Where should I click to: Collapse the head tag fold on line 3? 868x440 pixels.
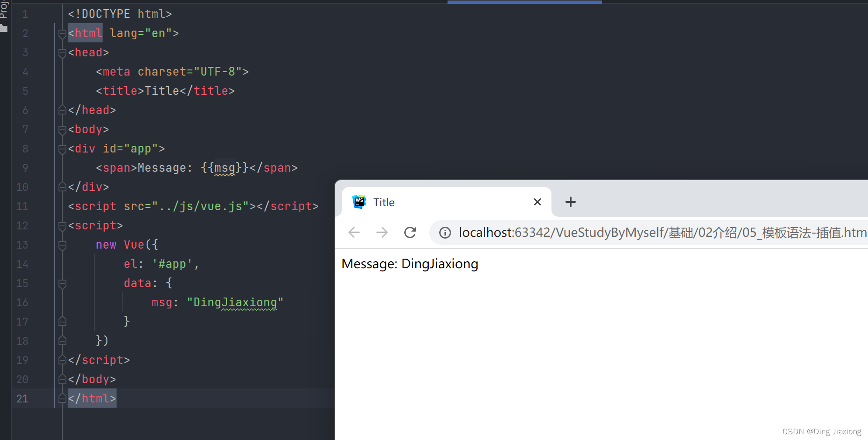[62, 53]
